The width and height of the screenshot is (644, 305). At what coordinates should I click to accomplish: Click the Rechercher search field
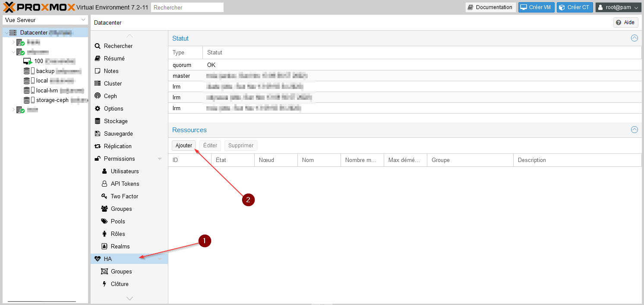[x=187, y=7]
